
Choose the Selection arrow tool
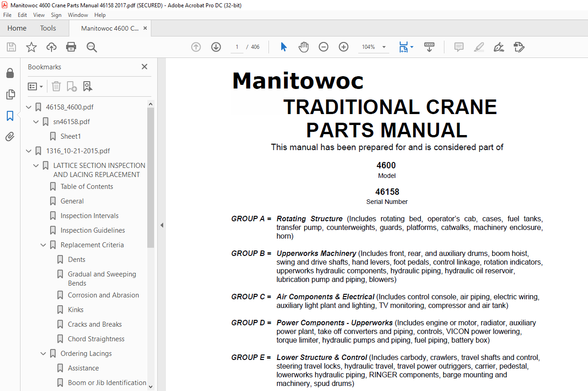click(x=284, y=47)
